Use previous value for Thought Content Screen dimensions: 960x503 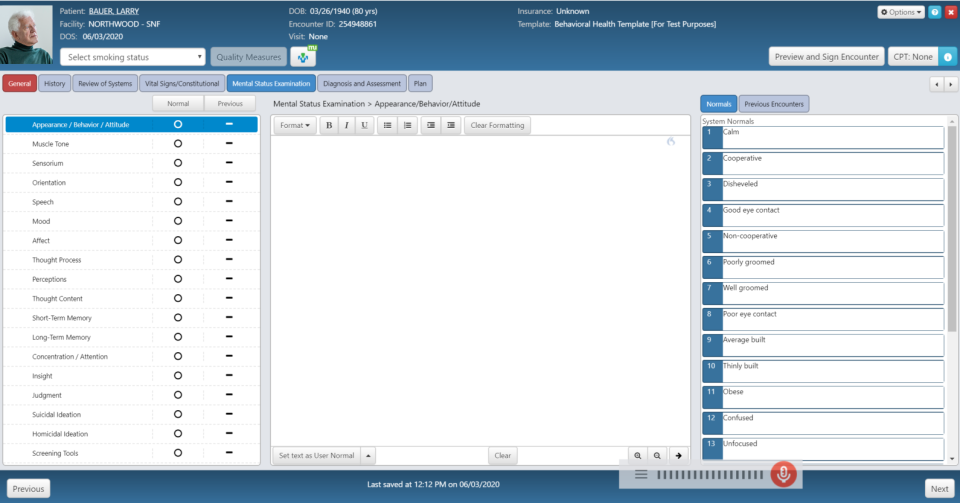pyautogui.click(x=229, y=298)
